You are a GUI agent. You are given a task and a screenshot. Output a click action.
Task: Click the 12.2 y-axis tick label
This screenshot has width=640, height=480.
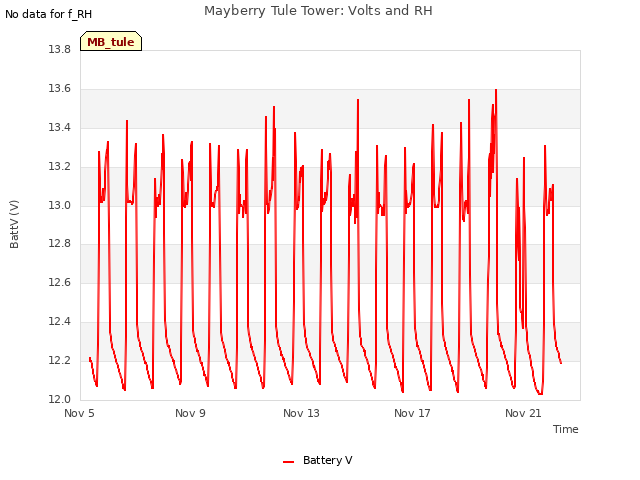(x=60, y=360)
